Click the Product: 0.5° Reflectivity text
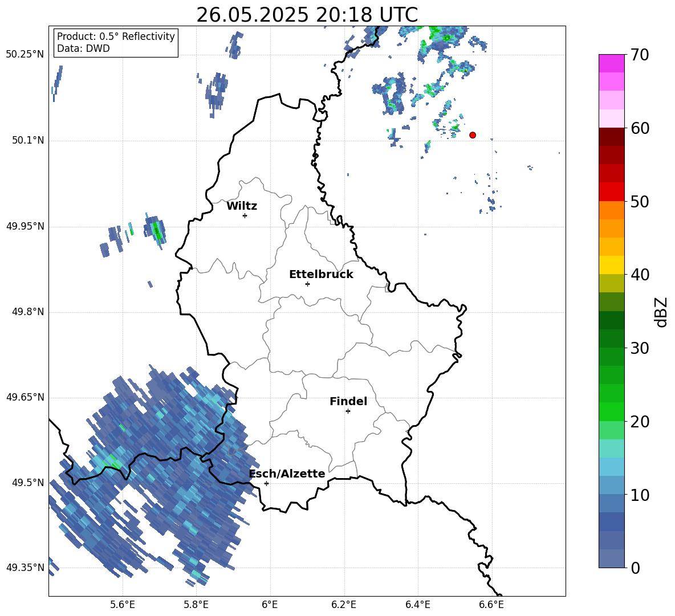Image resolution: width=675 pixels, height=616 pixels. 116,36
